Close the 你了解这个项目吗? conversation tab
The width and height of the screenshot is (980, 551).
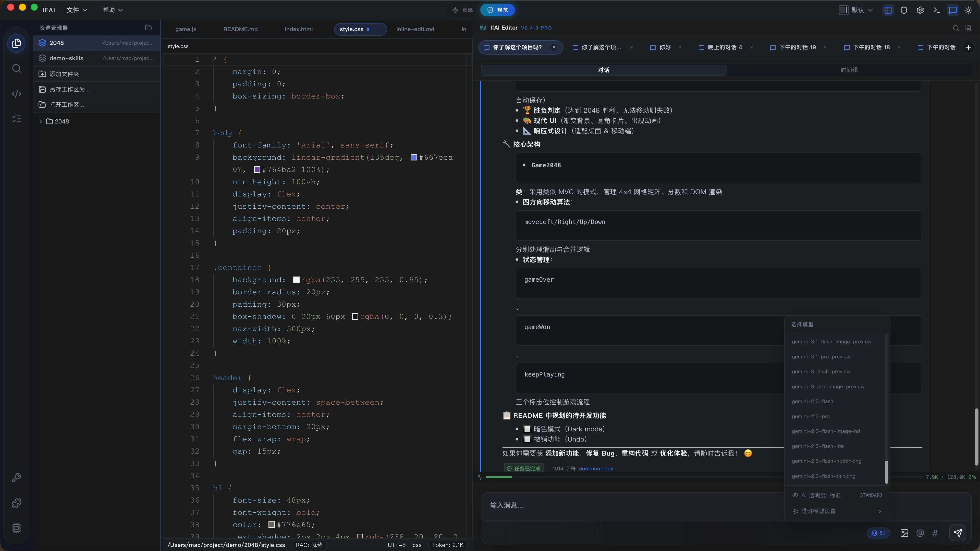tap(554, 47)
